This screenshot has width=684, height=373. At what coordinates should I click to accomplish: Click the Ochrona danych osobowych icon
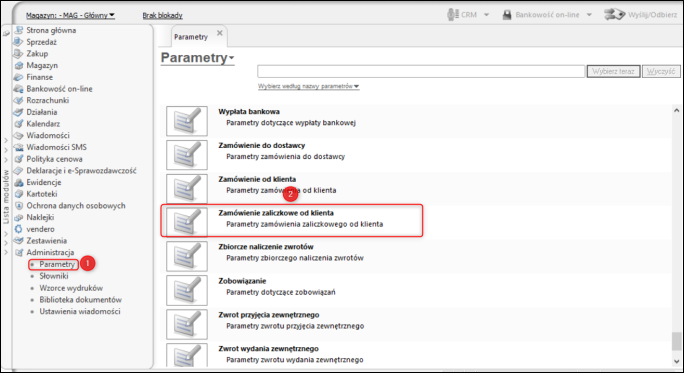(x=18, y=205)
